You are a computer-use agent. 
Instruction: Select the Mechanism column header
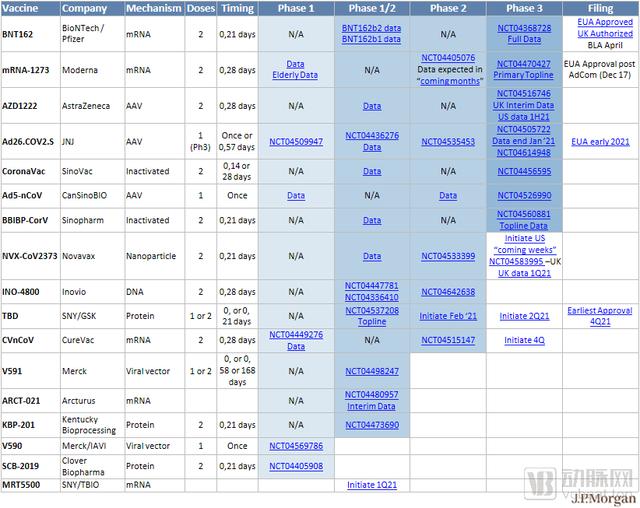154,9
